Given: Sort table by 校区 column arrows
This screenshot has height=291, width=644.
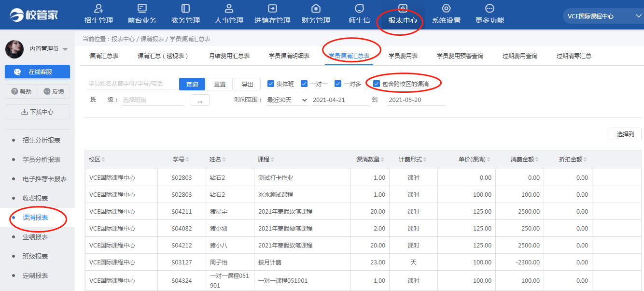Looking at the screenshot, I should [103, 160].
